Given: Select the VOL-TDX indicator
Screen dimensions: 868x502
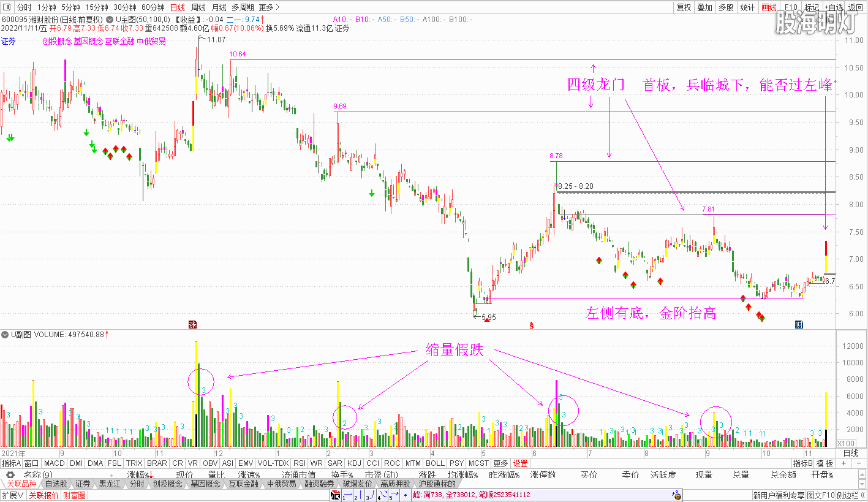Looking at the screenshot, I should 273,463.
